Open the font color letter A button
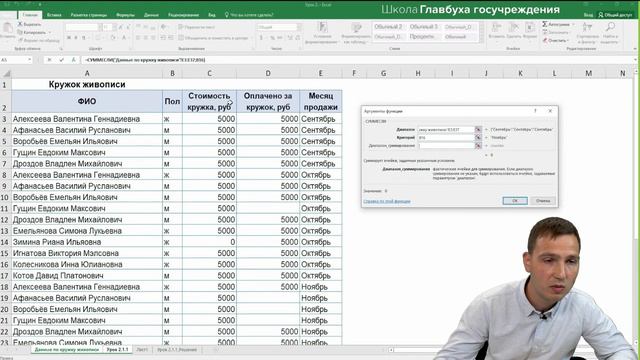This screenshot has height=360, width=640. [124, 38]
